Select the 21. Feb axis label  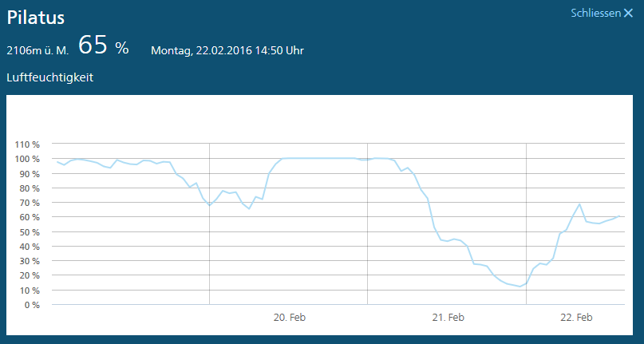click(x=448, y=317)
